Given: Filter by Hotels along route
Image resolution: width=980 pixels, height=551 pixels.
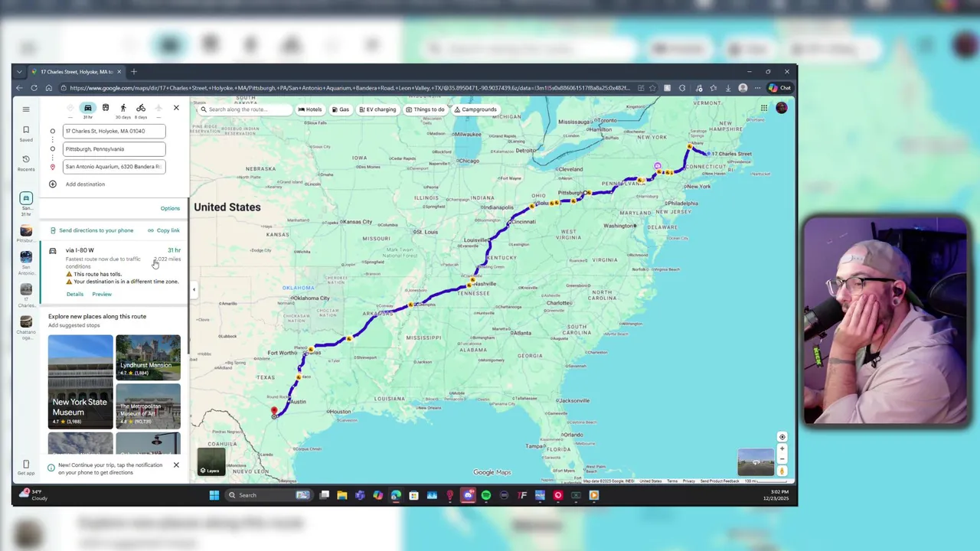Looking at the screenshot, I should click(310, 109).
